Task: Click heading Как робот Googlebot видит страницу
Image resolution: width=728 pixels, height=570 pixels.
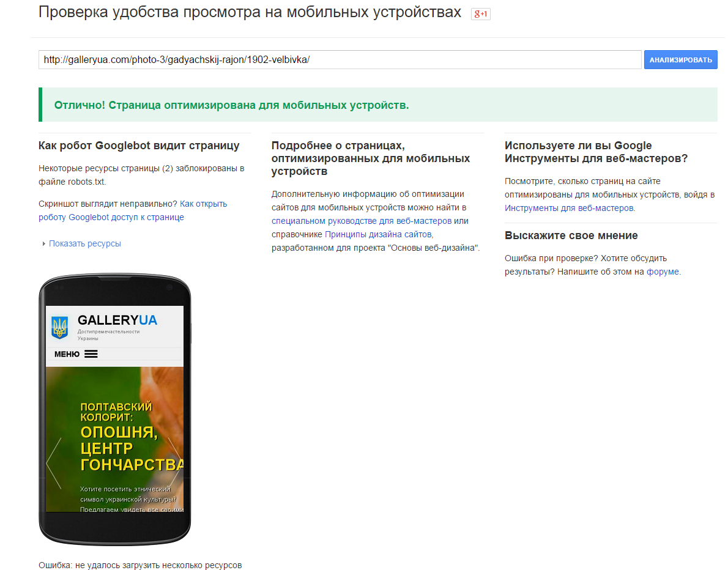Action: point(139,146)
